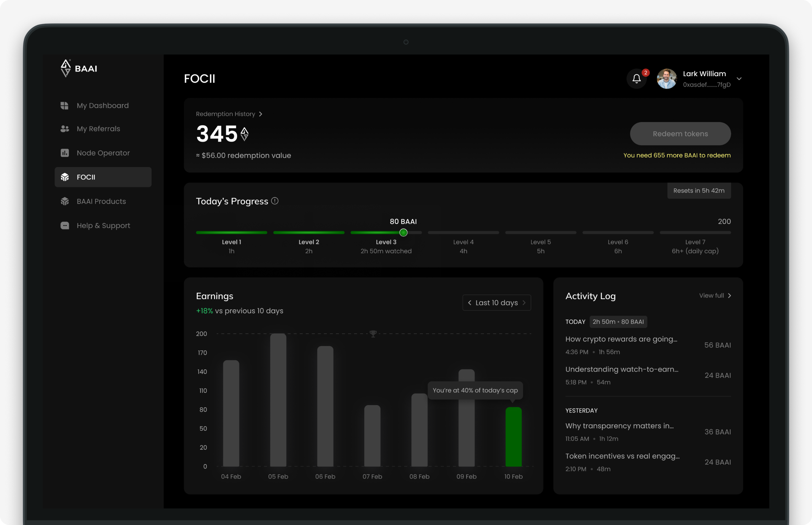The image size is (812, 525).
Task: Click the green 10 Feb earnings bar
Action: pyautogui.click(x=513, y=437)
